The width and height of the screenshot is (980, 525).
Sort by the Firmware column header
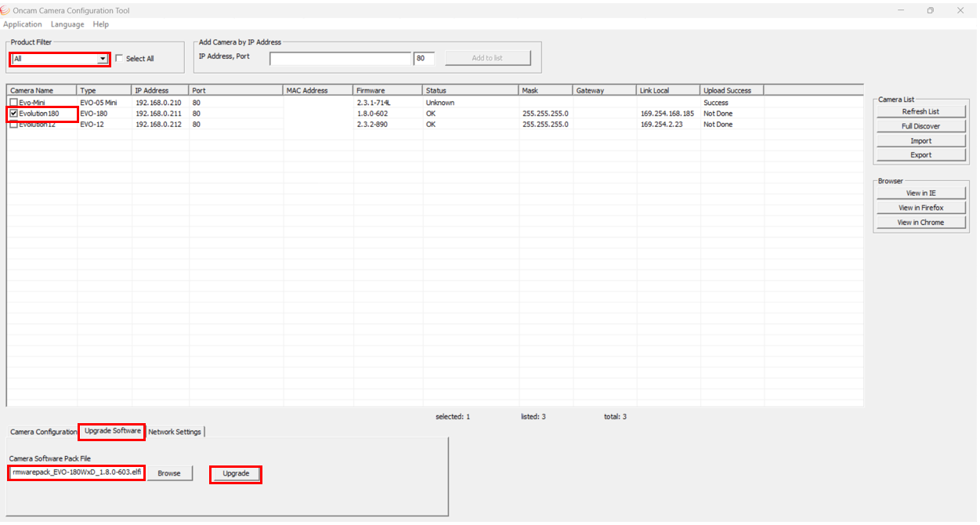(x=388, y=91)
